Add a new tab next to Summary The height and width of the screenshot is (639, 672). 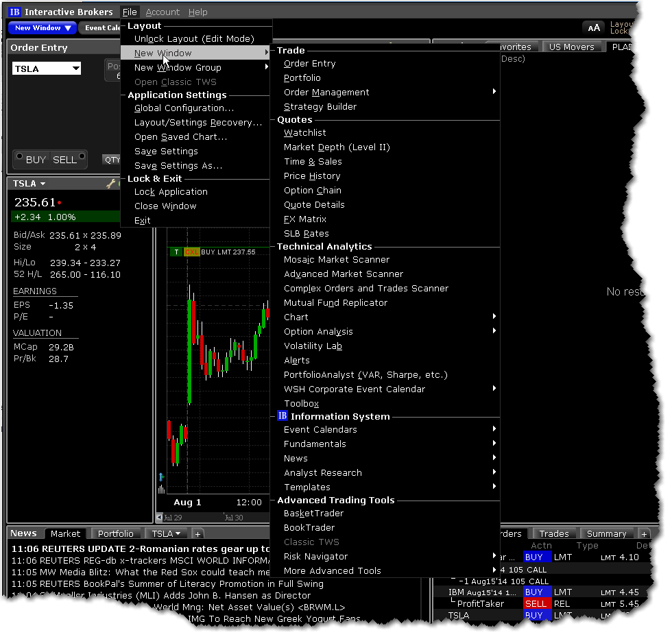643,533
